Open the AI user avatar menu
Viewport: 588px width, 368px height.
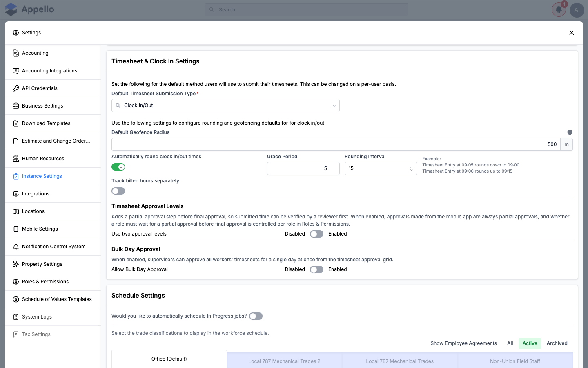click(577, 10)
